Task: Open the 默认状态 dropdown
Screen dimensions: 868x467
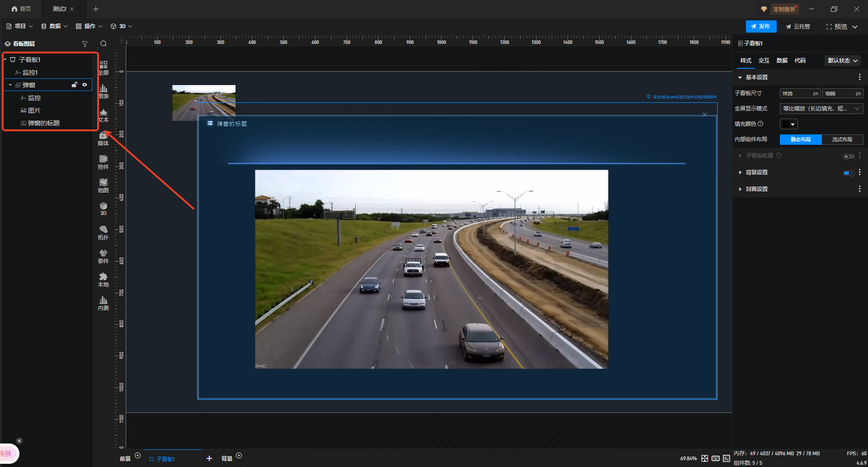Action: click(x=843, y=61)
